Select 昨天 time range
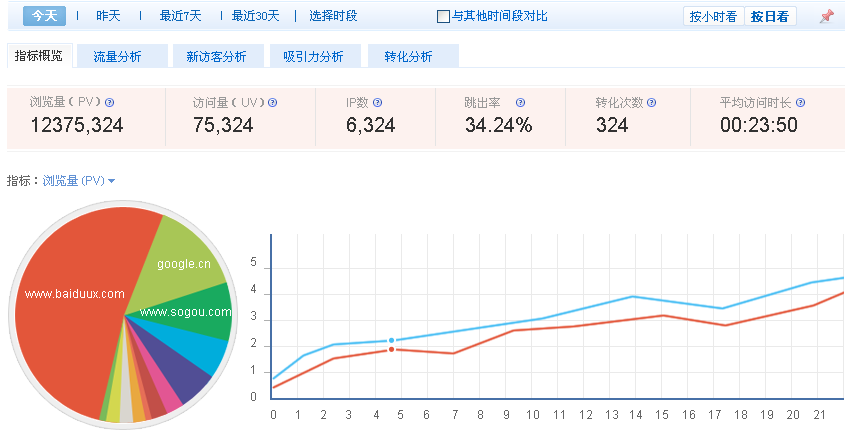This screenshot has height=436, width=845. [108, 16]
